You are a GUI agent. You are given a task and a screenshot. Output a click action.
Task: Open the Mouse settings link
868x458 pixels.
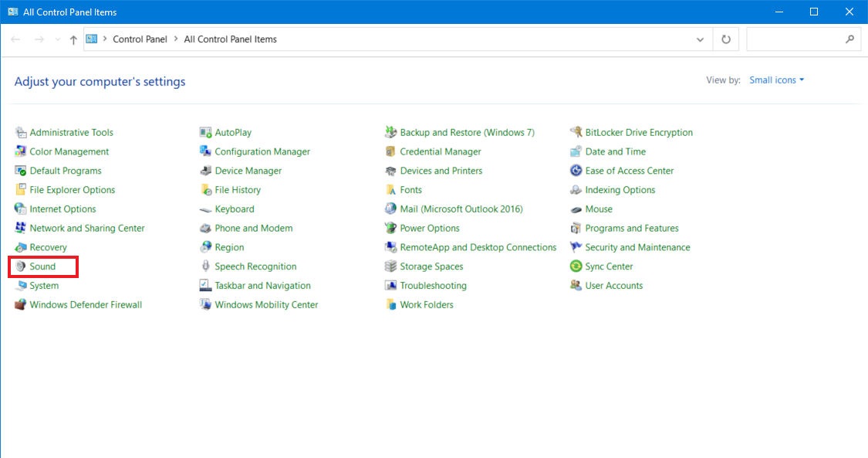pos(599,209)
